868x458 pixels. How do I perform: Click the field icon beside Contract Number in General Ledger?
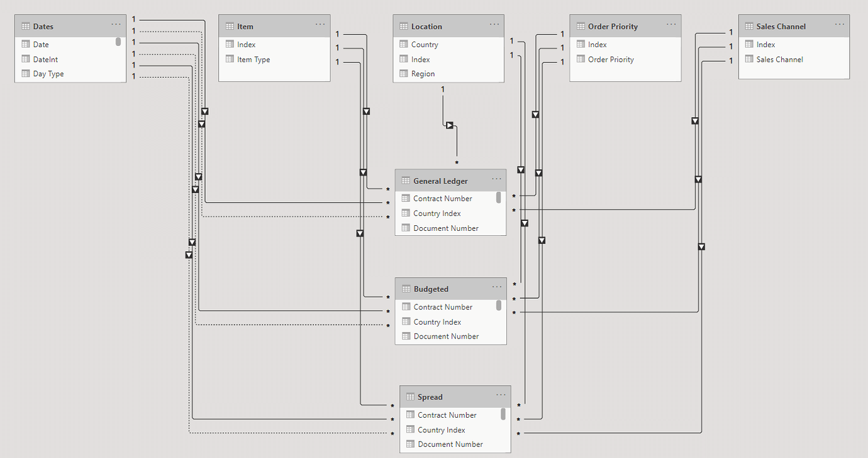[406, 198]
